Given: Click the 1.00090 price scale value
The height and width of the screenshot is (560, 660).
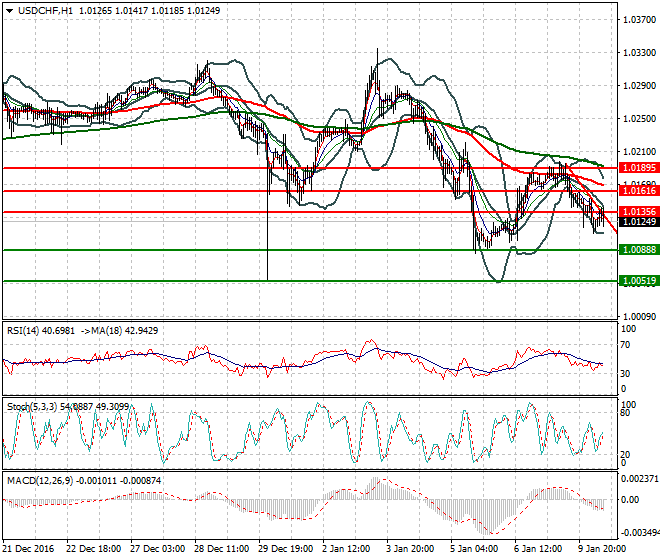Looking at the screenshot, I should click(x=639, y=317).
